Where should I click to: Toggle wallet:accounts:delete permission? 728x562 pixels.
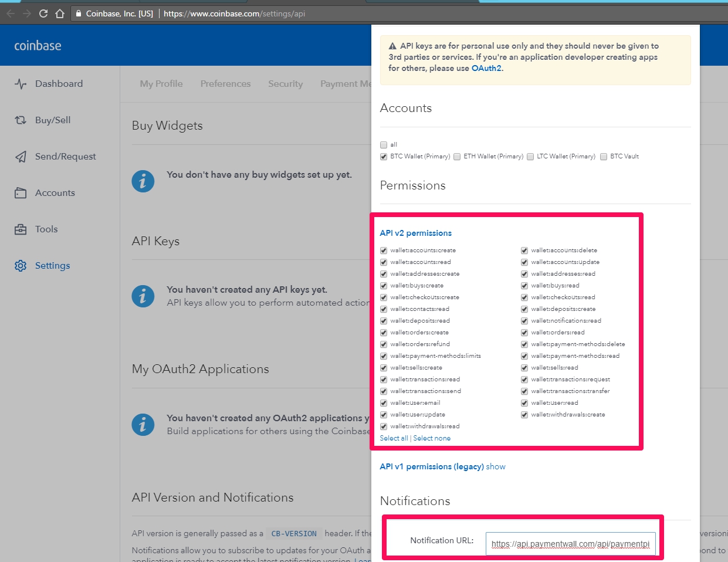524,250
